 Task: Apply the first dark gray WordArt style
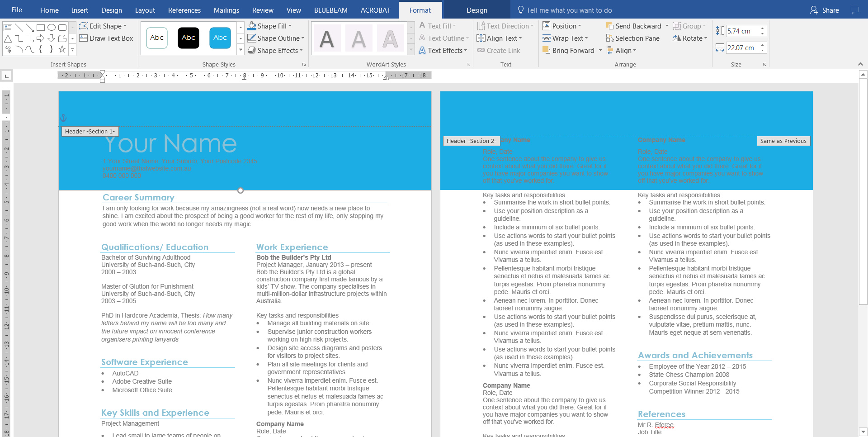point(327,39)
